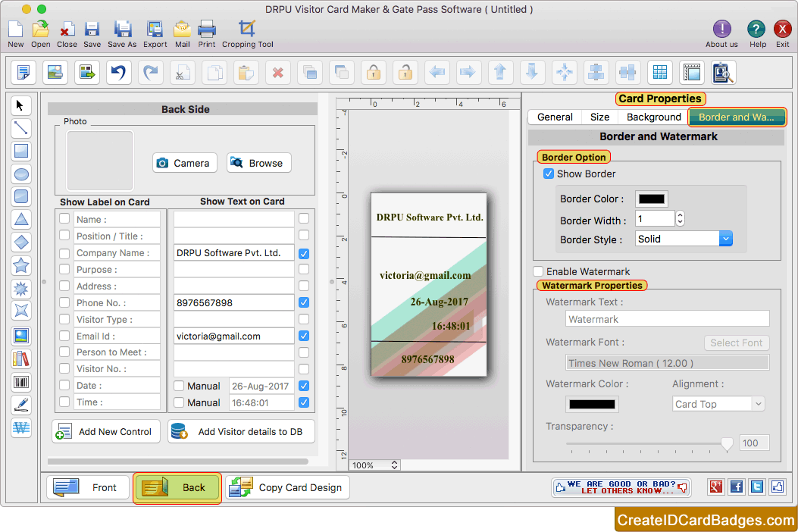Open the Border Style dropdown
This screenshot has width=798, height=532.
(684, 239)
